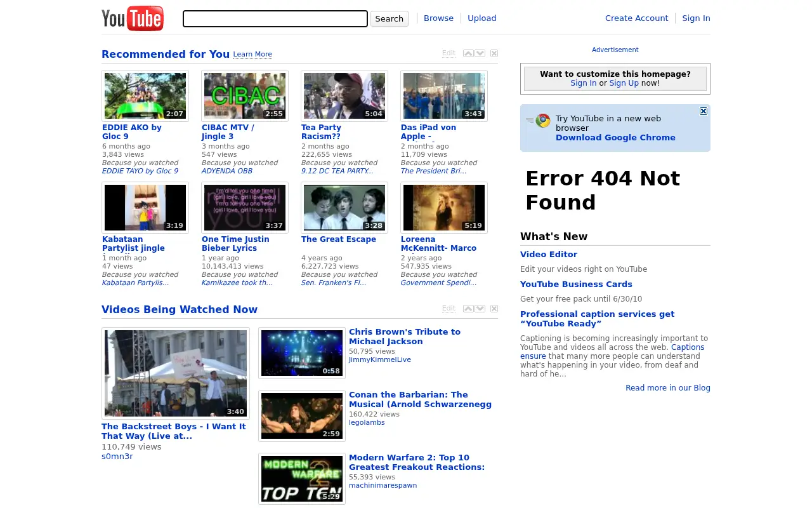This screenshot has height=508, width=812.
Task: Play Kabataan Partylist jingle thumbnail
Action: point(145,208)
